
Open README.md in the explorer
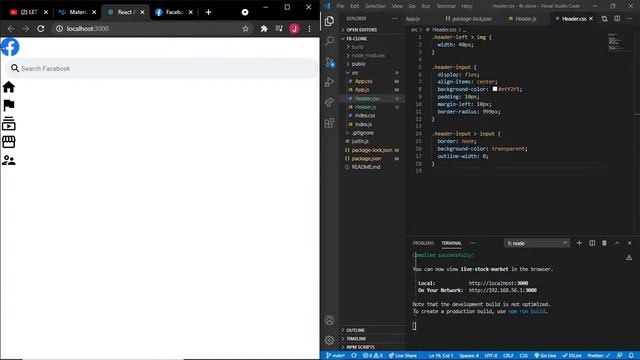[366, 167]
